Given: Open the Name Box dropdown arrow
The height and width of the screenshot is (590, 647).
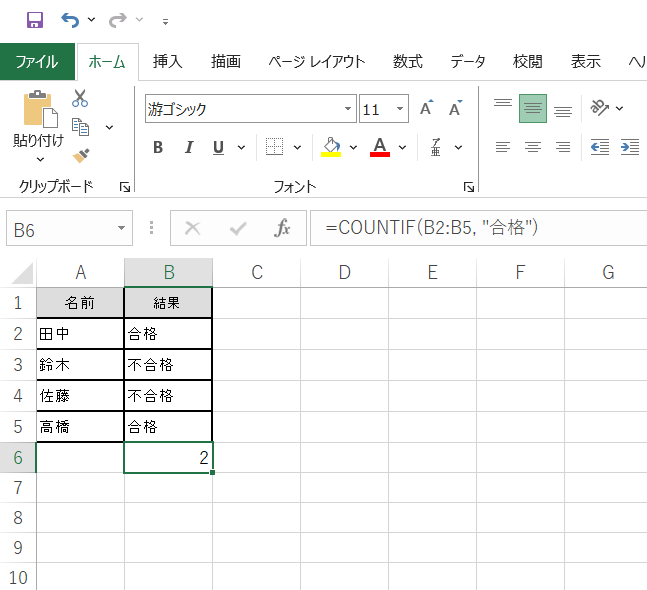Looking at the screenshot, I should tap(121, 228).
